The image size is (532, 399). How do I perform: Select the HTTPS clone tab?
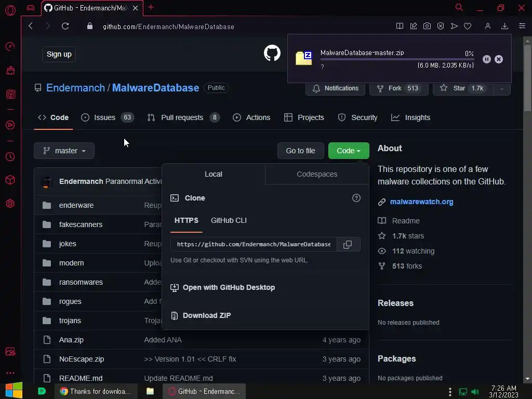(187, 220)
